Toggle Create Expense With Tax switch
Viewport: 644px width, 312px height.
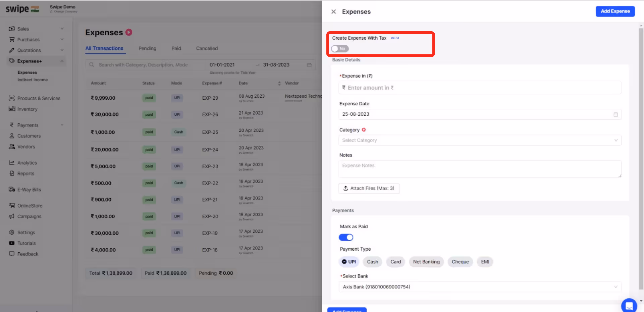(340, 49)
